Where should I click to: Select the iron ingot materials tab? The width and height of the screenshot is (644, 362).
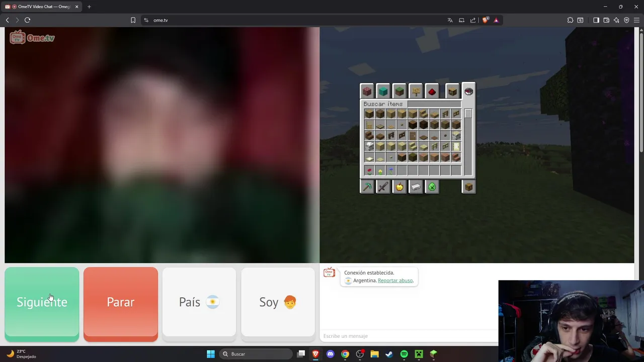coord(416,187)
